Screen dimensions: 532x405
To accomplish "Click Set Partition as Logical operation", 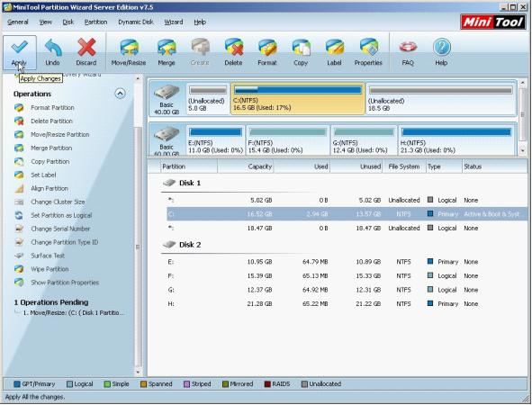I will 61,215.
